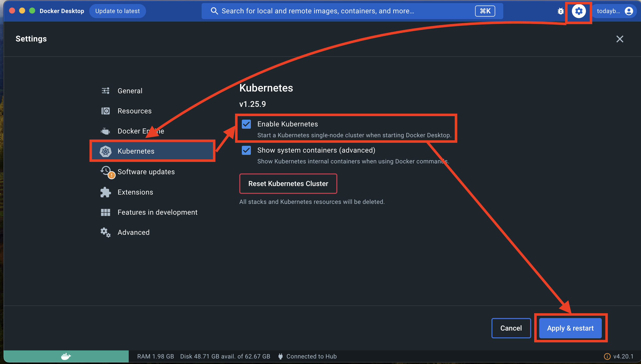
Task: Click Reset Kubernetes Cluster button
Action: [288, 184]
